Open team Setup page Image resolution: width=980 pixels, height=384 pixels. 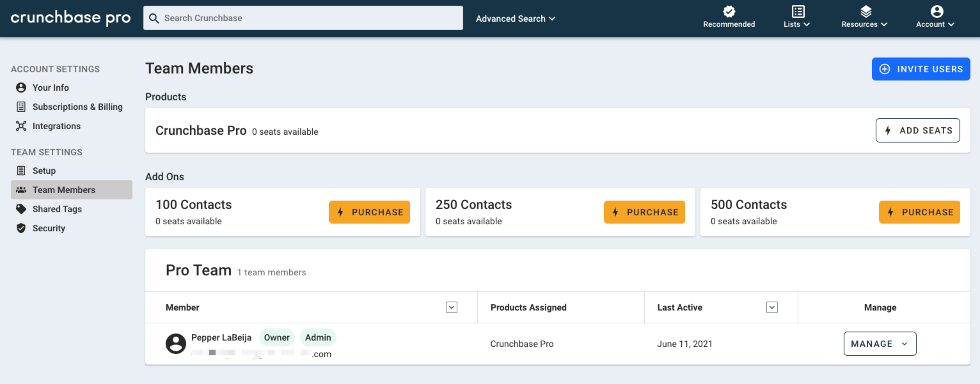(x=44, y=171)
